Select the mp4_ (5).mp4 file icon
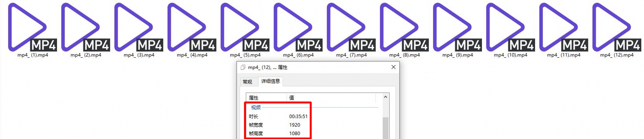 245,27
